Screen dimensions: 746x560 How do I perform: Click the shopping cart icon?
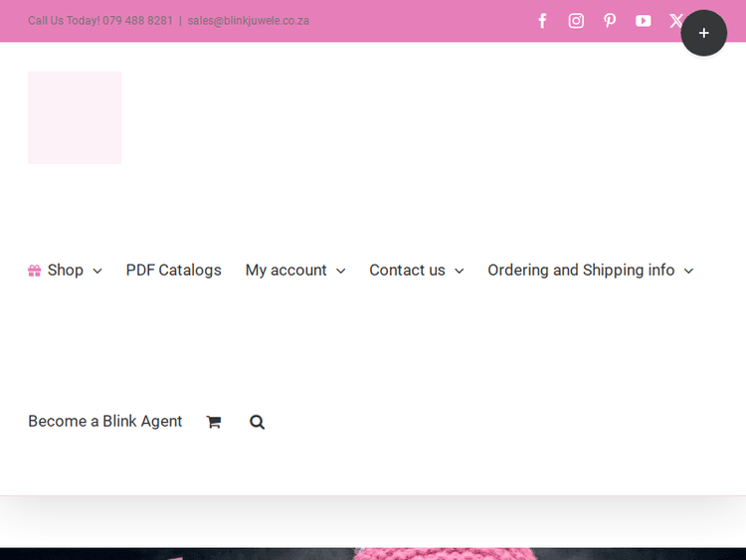point(213,422)
